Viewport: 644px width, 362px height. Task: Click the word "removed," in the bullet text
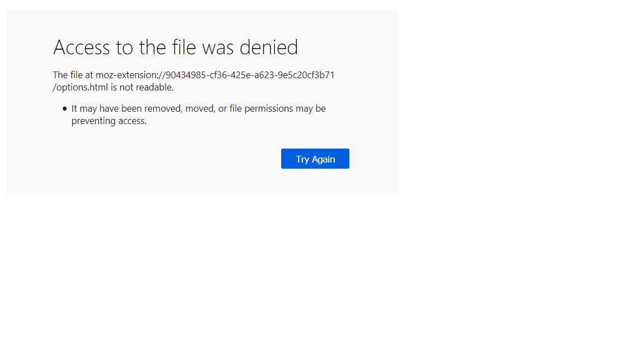pos(163,108)
